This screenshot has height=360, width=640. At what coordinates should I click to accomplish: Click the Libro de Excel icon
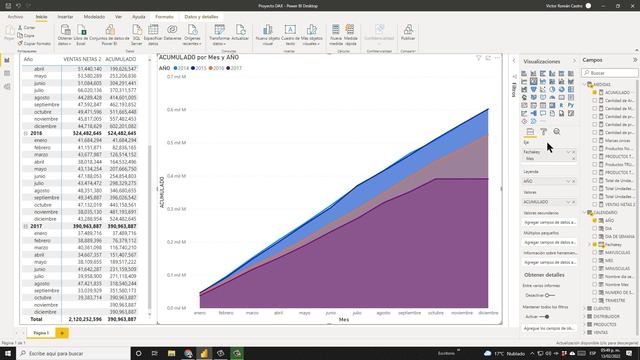coord(82,30)
